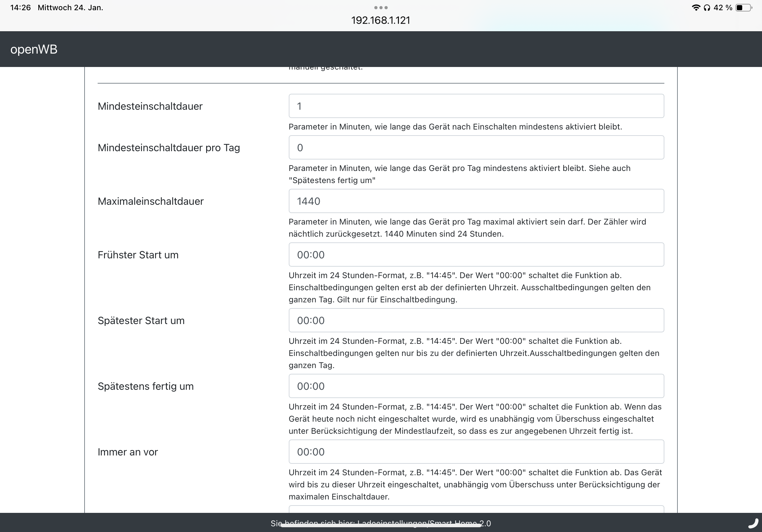Focus the Mindesteinschaltdauer input field
The height and width of the screenshot is (532, 762).
(476, 106)
